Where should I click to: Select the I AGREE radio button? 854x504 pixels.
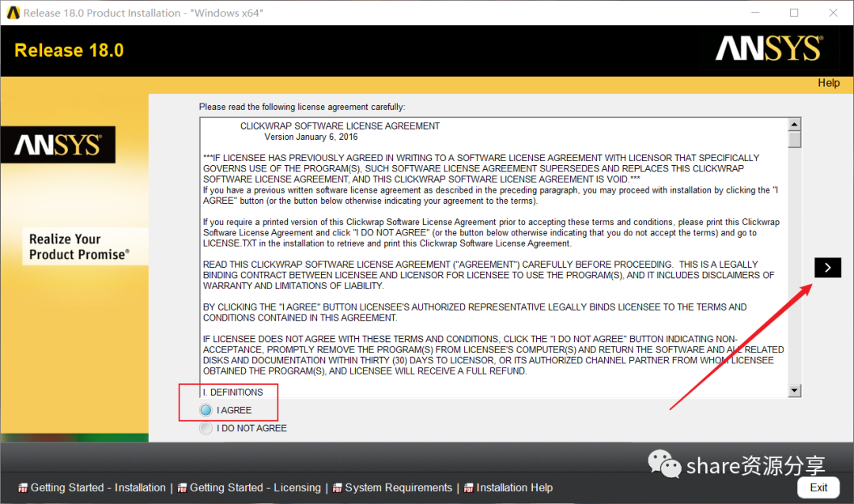pos(206,410)
